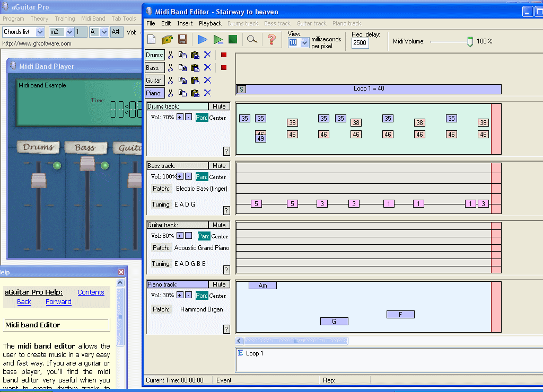Click the Rec. delay input field

[x=360, y=43]
